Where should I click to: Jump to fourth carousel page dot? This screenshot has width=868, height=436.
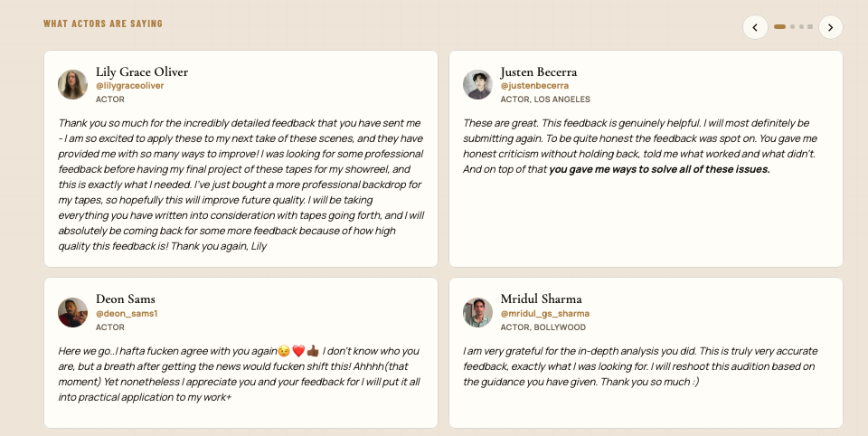(810, 26)
